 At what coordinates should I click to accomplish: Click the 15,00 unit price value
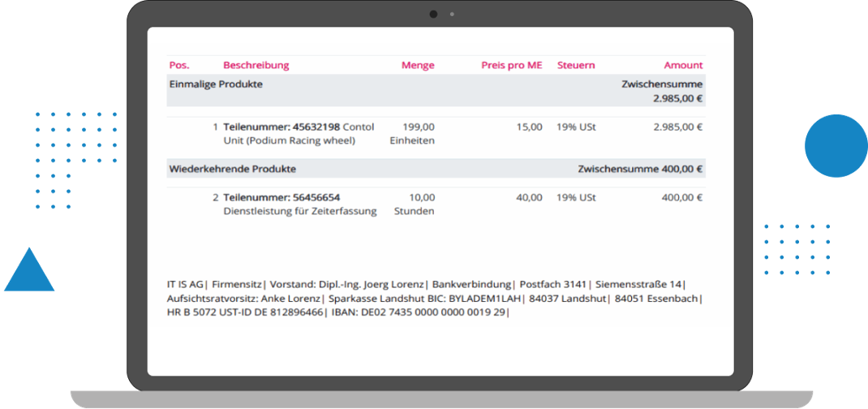pos(530,127)
